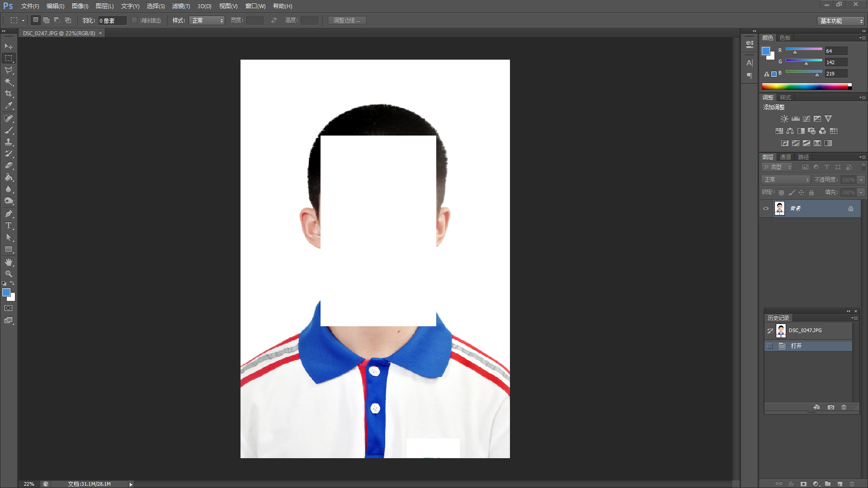The width and height of the screenshot is (868, 488).
Task: Select the Crop tool
Action: [x=9, y=94]
